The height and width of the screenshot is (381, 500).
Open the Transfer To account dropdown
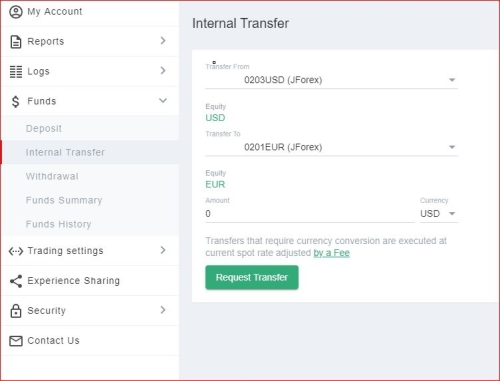pyautogui.click(x=332, y=147)
